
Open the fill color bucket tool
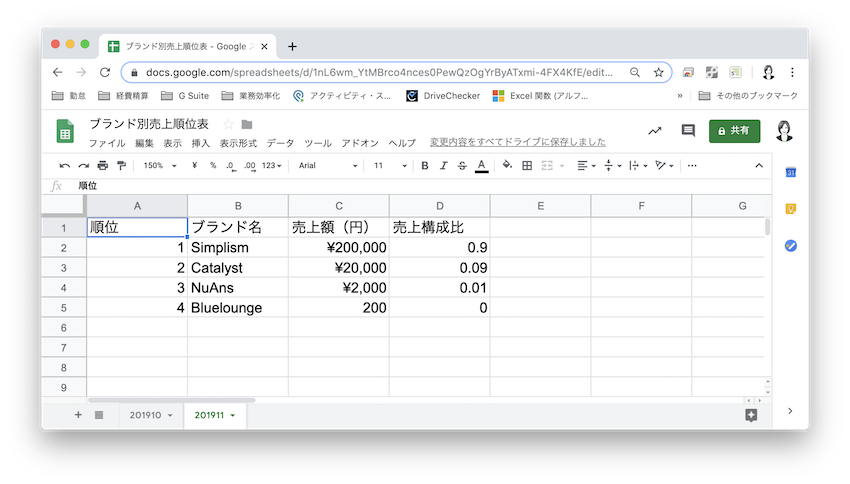[x=507, y=166]
